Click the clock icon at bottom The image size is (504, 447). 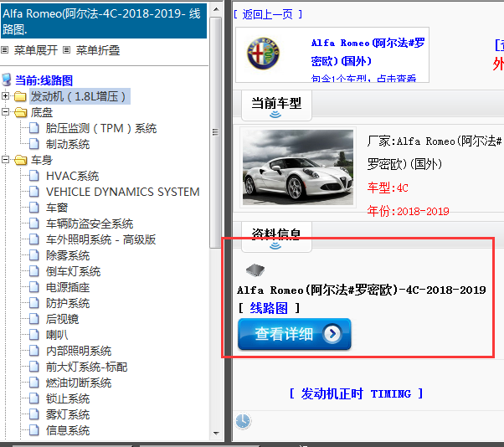coord(243,421)
